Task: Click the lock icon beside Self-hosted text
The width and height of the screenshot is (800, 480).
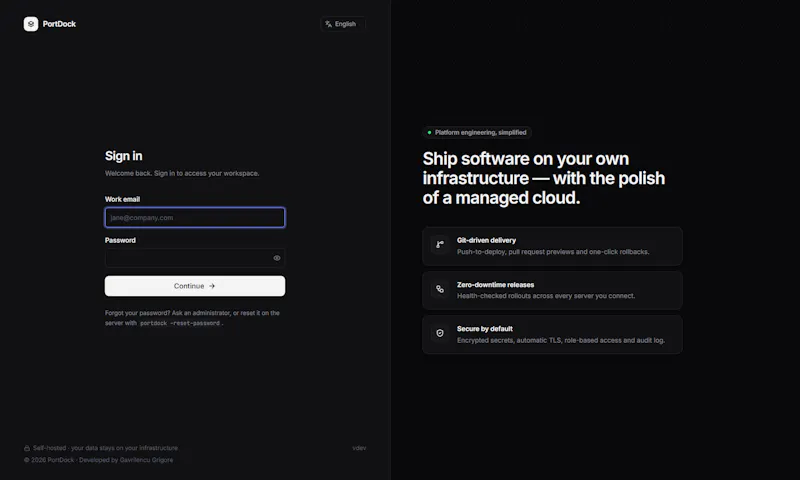Action: pyautogui.click(x=27, y=448)
